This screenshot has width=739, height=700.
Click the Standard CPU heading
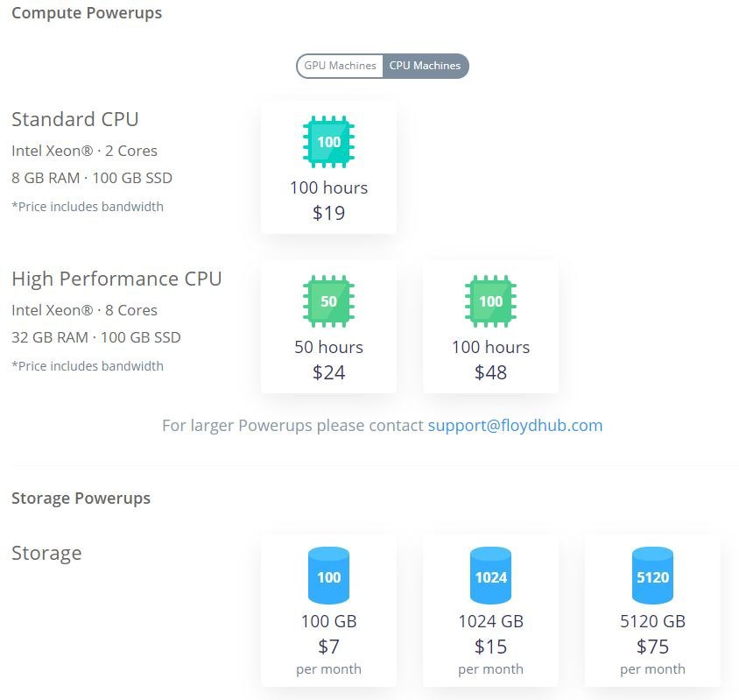click(x=75, y=119)
